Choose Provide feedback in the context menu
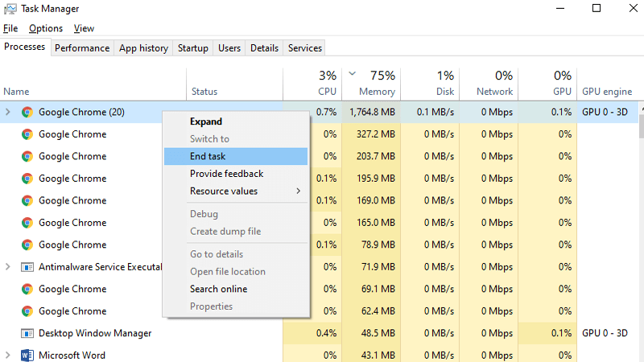 tap(236, 174)
